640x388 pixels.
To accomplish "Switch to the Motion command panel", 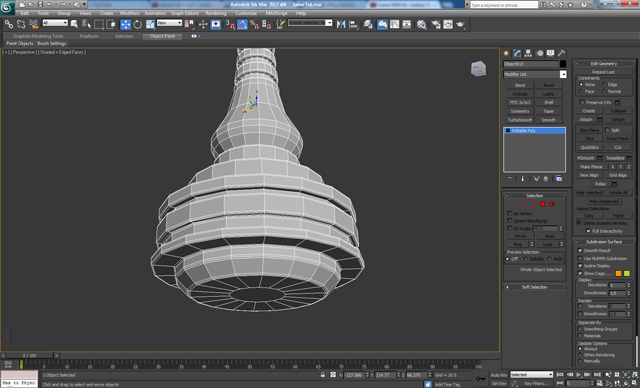I will pyautogui.click(x=540, y=53).
